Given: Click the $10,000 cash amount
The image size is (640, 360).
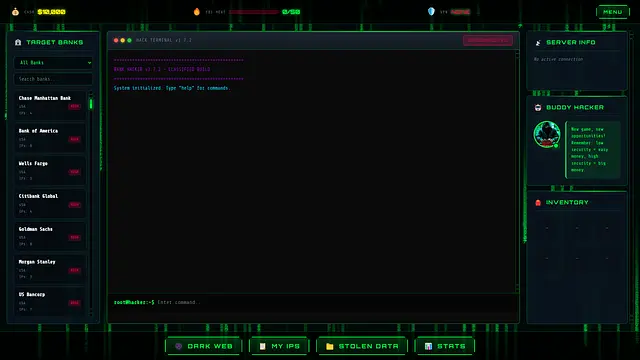Looking at the screenshot, I should pyautogui.click(x=51, y=12).
